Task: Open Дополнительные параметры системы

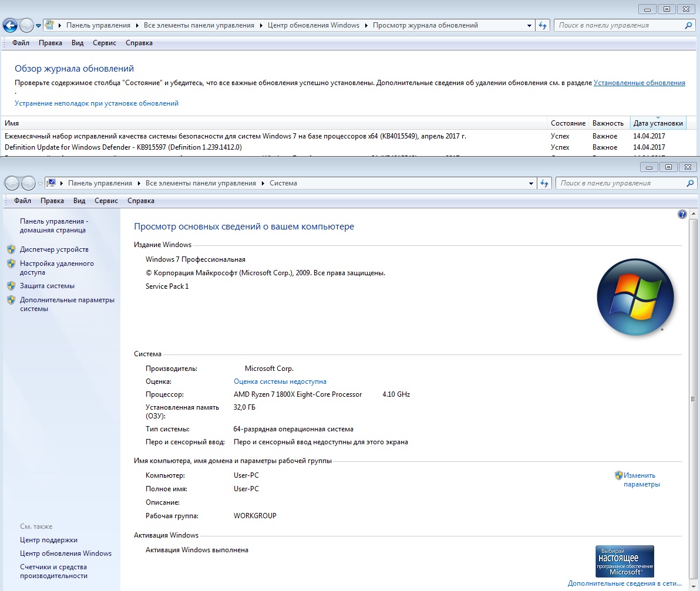Action: (67, 304)
